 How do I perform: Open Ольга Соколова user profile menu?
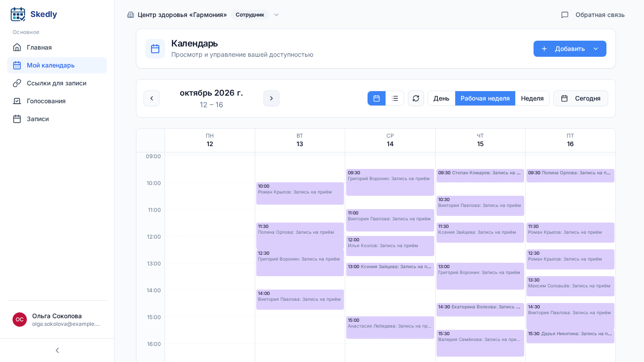pyautogui.click(x=57, y=320)
